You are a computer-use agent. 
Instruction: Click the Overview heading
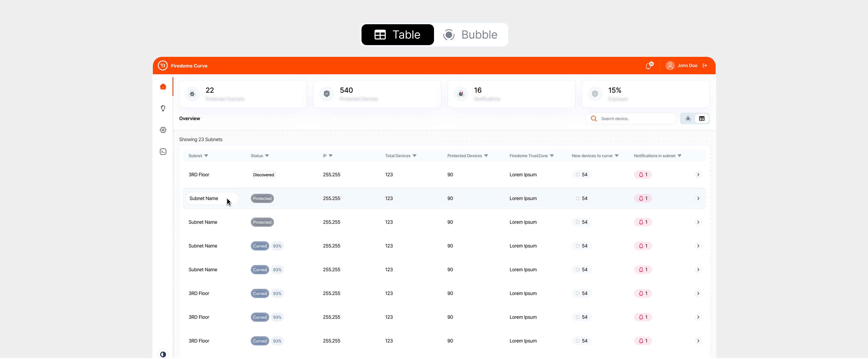coord(189,119)
